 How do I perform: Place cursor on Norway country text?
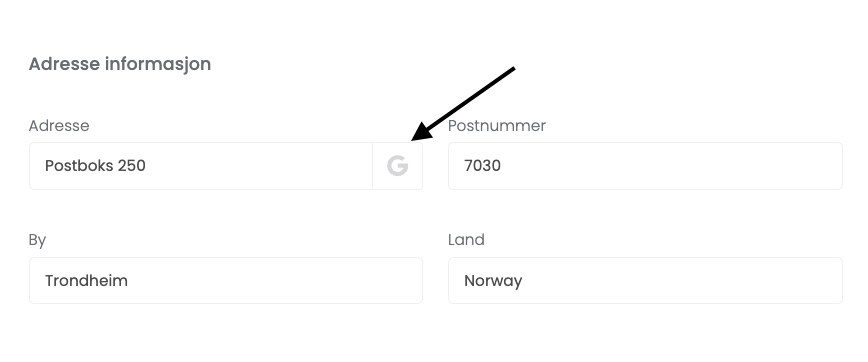coord(493,281)
